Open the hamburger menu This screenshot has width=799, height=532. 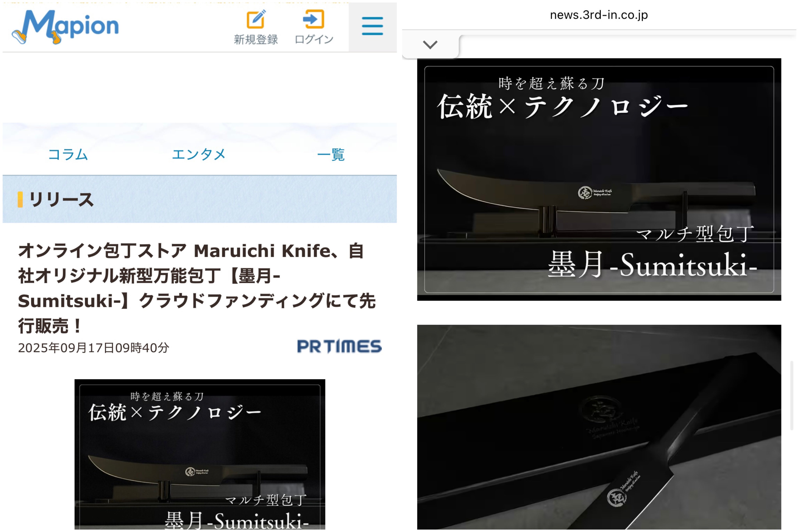[372, 26]
